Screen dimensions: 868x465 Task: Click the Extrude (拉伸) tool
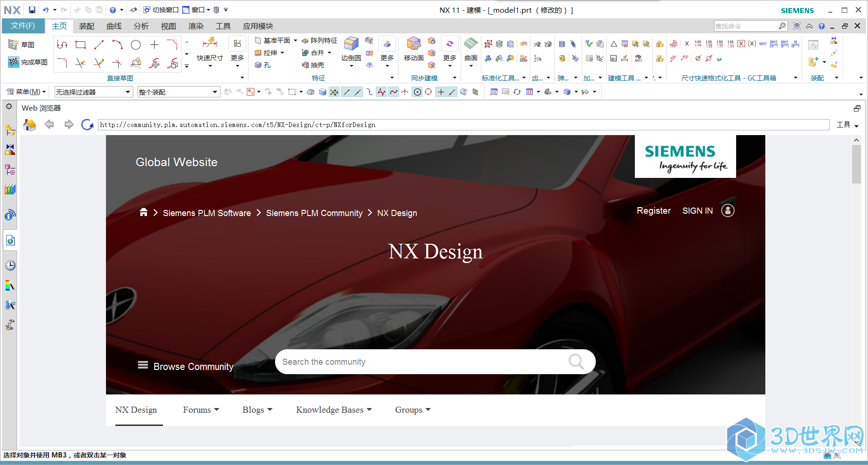266,53
